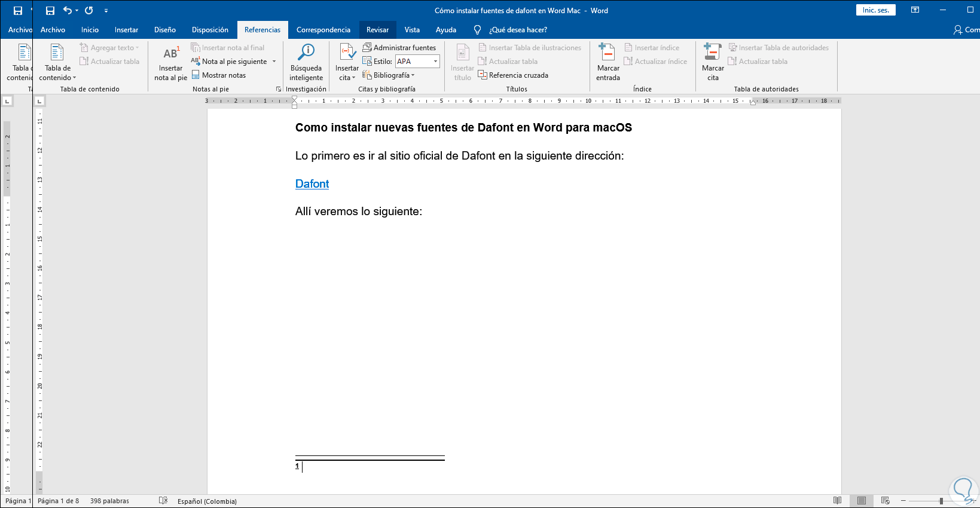Click the Save icon in title bar
980x508 pixels.
point(50,11)
